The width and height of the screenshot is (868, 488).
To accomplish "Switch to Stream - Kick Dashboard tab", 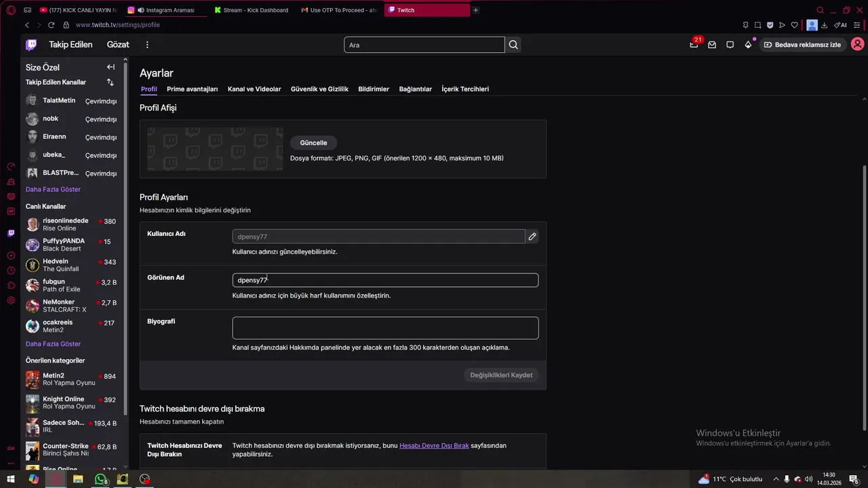I will (252, 10).
